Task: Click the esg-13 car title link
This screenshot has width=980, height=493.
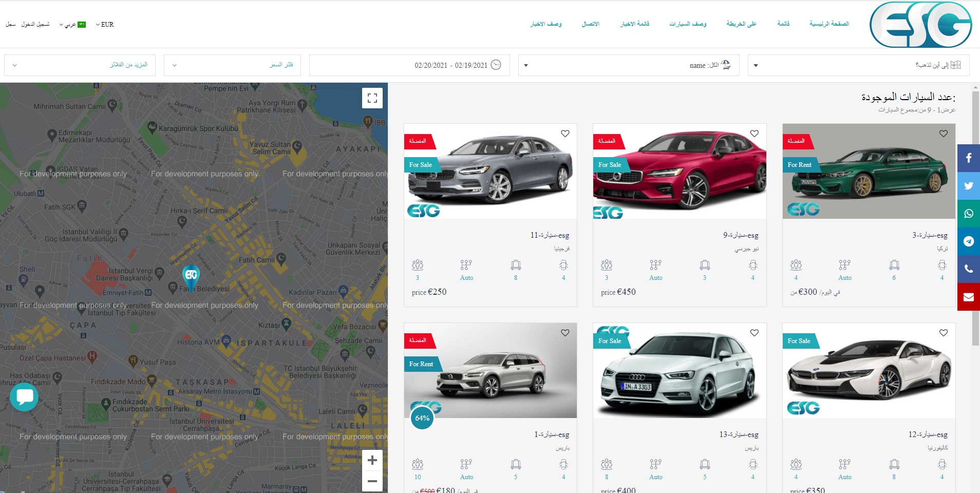Action: coord(738,434)
